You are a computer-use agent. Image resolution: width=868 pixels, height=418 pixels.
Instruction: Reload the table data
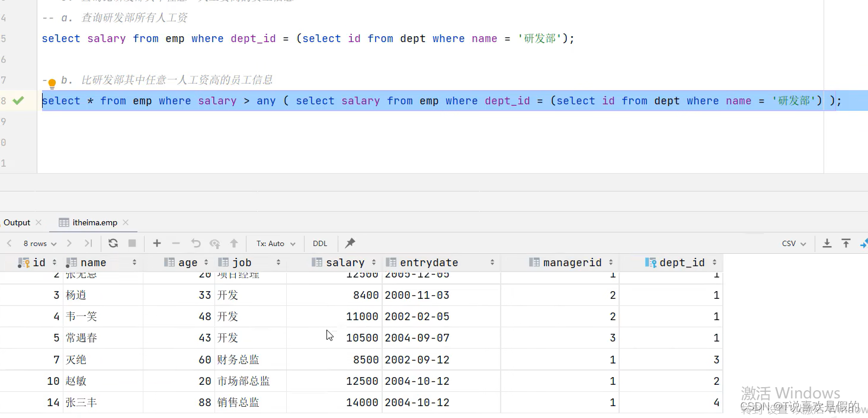(113, 243)
